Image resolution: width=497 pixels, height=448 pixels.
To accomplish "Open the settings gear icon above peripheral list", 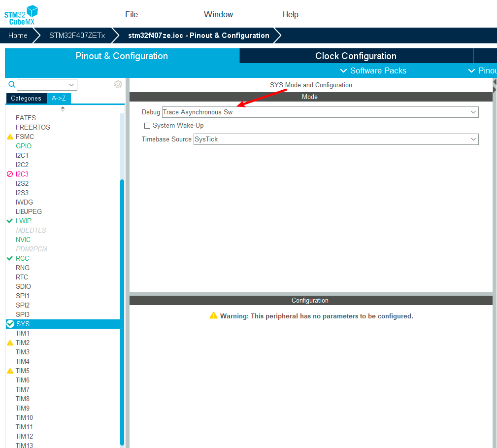I will click(x=118, y=84).
